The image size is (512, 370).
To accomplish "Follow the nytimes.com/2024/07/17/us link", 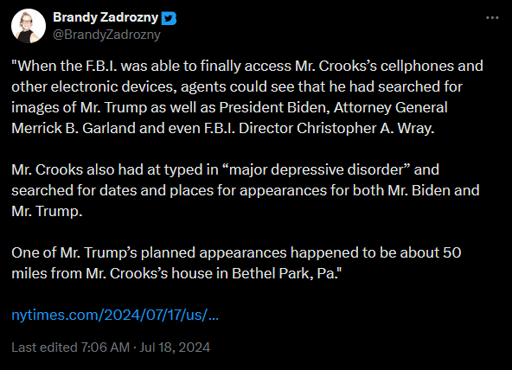I will (115, 315).
